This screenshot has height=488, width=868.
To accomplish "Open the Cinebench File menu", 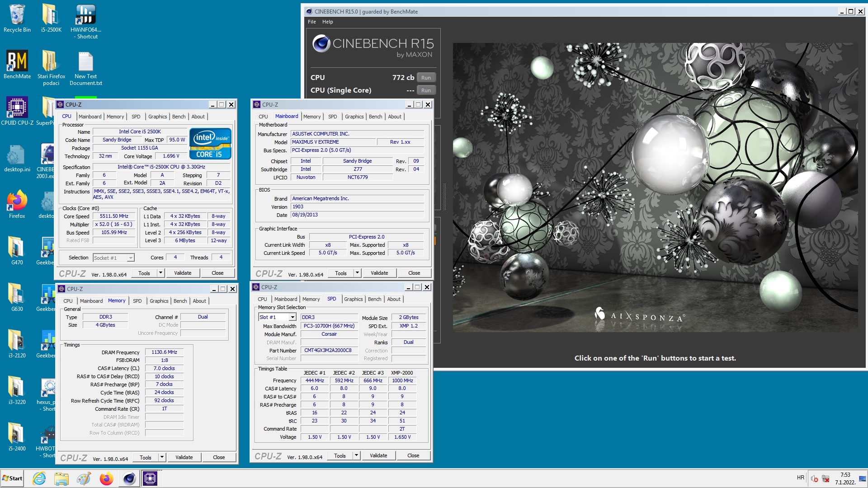I will [x=312, y=22].
